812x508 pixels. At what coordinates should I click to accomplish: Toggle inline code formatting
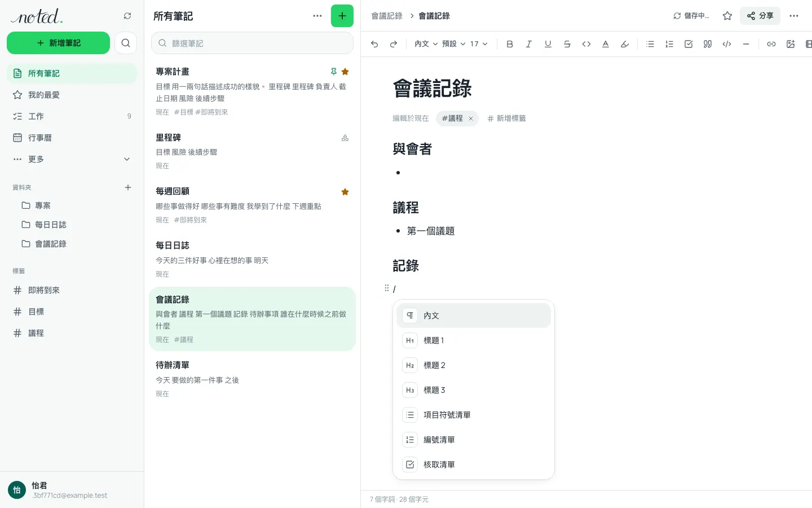[x=586, y=44]
